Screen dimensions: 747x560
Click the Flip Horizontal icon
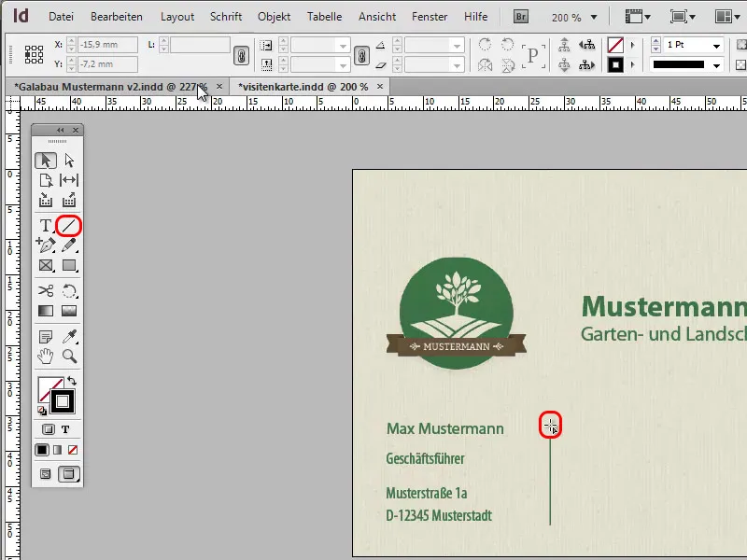[485, 64]
